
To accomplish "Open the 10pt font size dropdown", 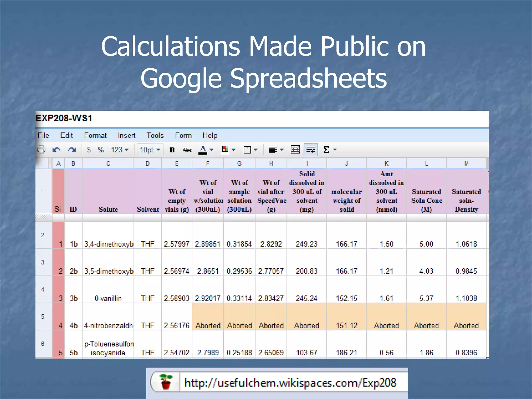I will (x=150, y=150).
